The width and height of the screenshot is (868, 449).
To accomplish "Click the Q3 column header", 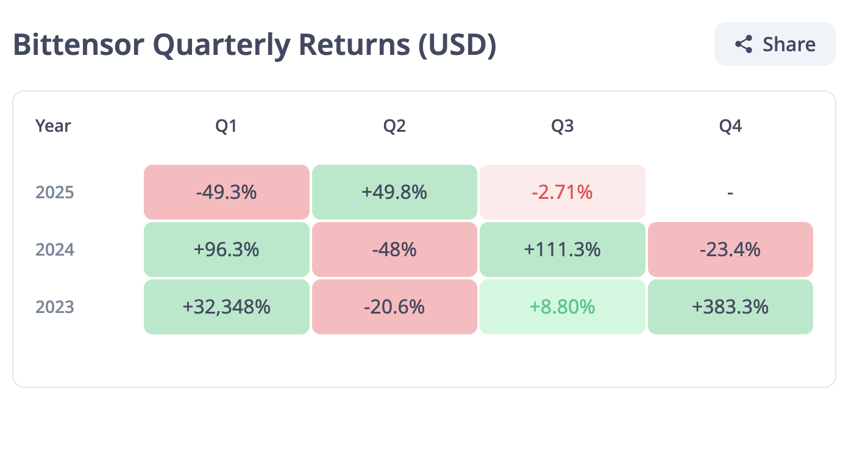I will point(562,126).
